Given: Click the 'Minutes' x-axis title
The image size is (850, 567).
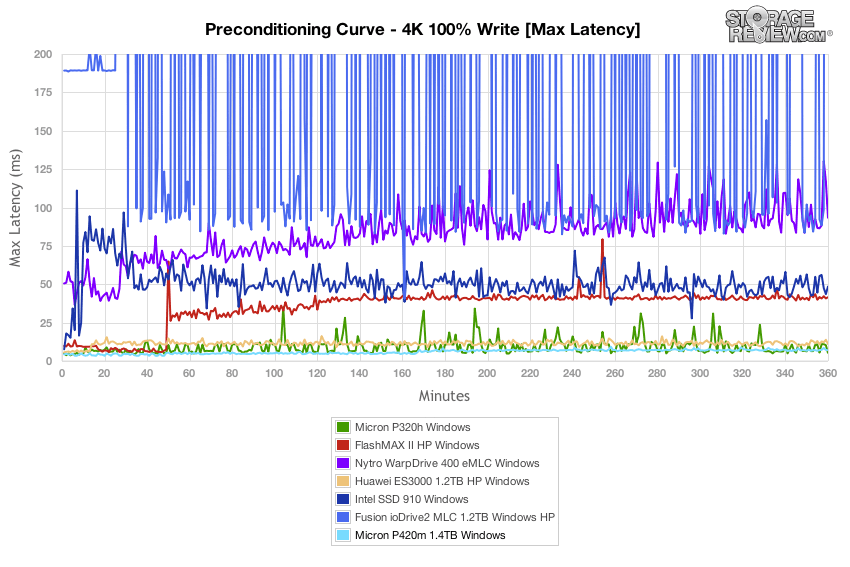Looking at the screenshot, I should tap(444, 396).
